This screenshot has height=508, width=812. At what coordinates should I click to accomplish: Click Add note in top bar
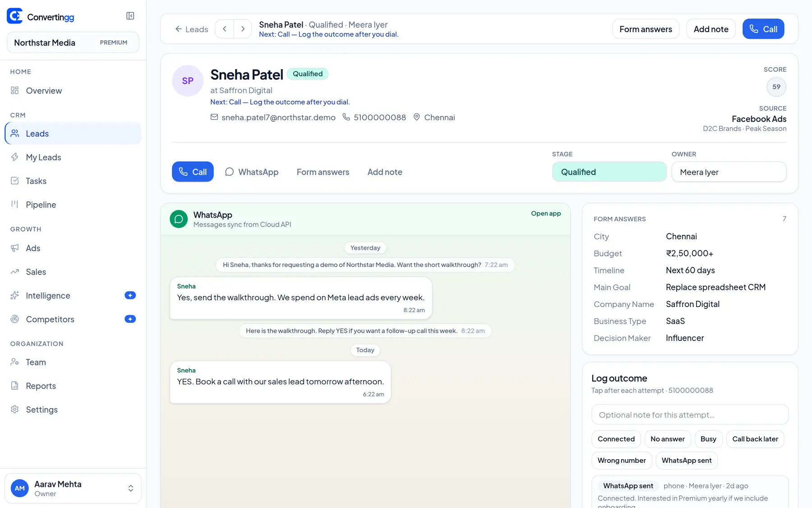coord(711,29)
